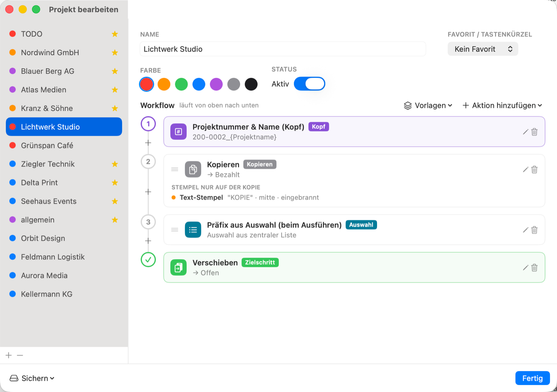Viewport: 557px width, 392px height.
Task: Select the Orbit Design project
Action: pyautogui.click(x=64, y=238)
